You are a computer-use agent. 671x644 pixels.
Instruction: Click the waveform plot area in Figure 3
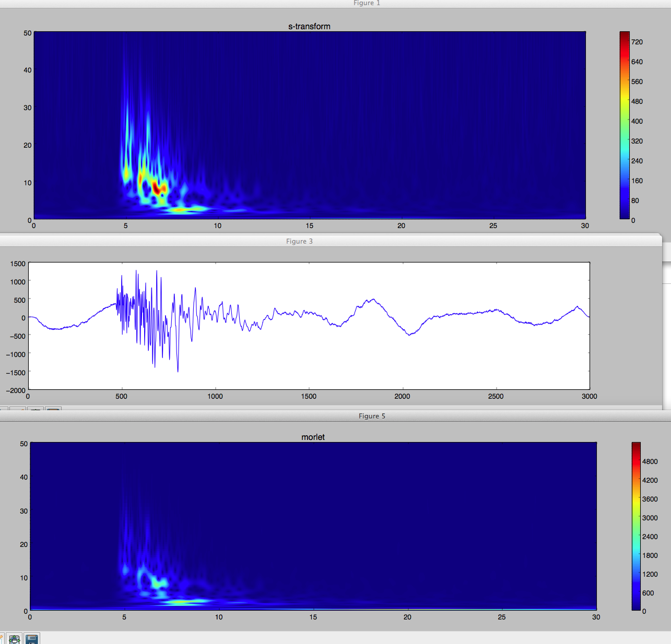coord(309,326)
